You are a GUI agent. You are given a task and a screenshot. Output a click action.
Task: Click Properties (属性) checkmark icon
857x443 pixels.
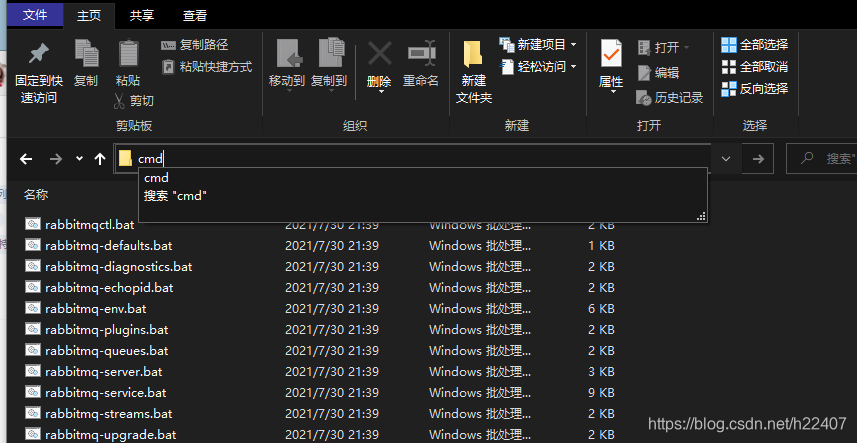tap(611, 54)
